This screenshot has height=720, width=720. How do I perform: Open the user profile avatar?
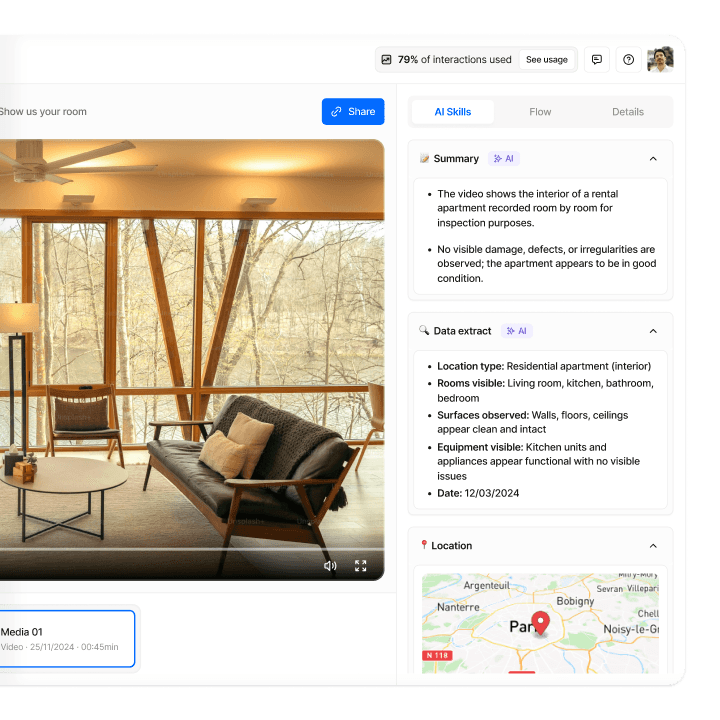click(x=660, y=59)
